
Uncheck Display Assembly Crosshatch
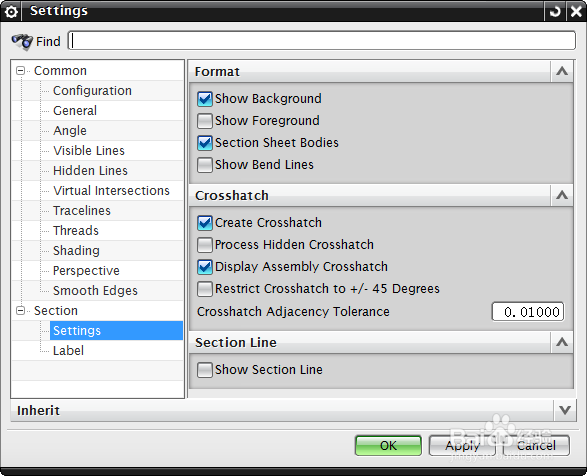205,267
